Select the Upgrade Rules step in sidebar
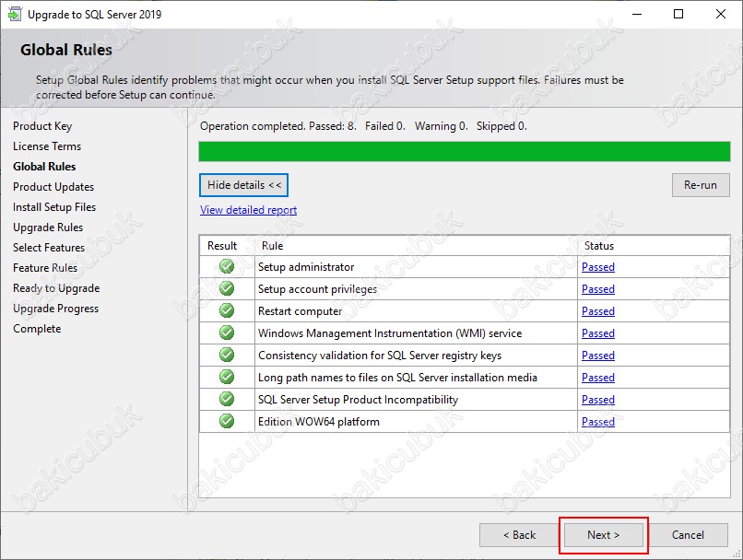743x560 pixels. point(48,227)
